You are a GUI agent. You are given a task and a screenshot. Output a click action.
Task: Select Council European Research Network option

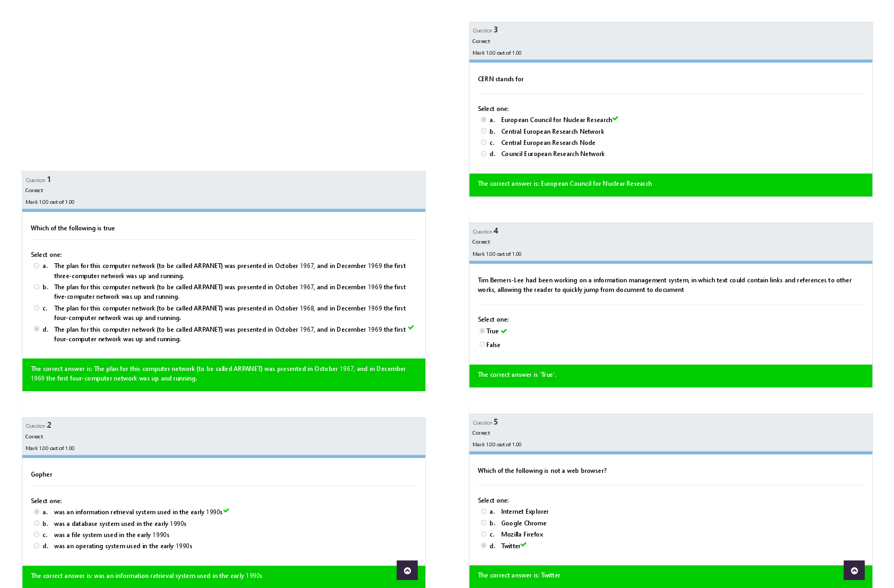pos(484,154)
